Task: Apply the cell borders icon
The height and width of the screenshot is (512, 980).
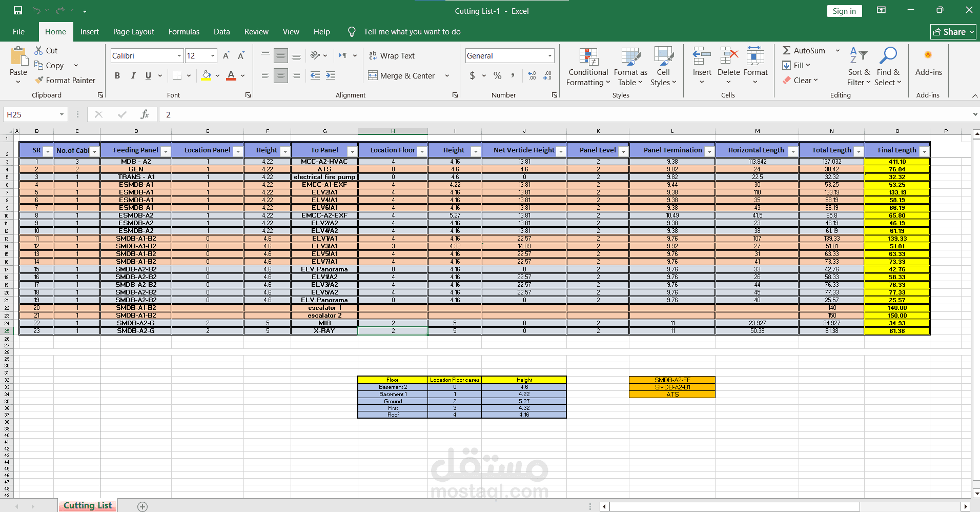Action: coord(177,75)
